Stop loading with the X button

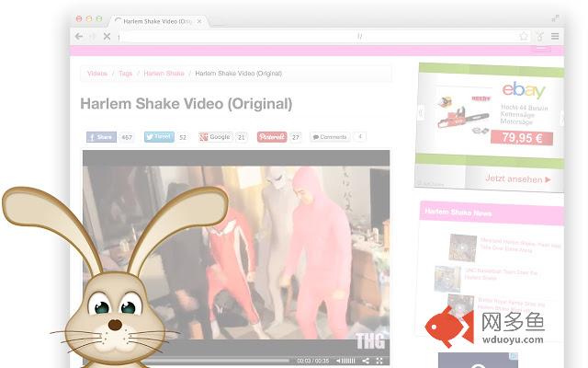(107, 37)
